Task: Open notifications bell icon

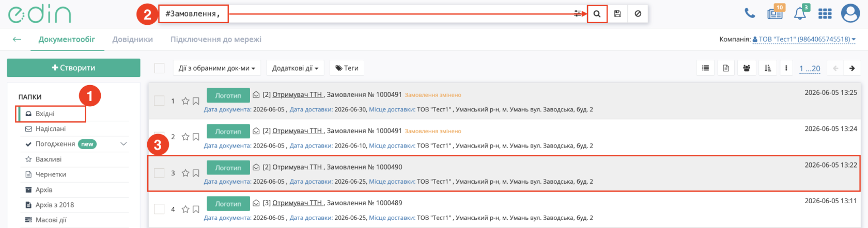Action: [x=800, y=13]
